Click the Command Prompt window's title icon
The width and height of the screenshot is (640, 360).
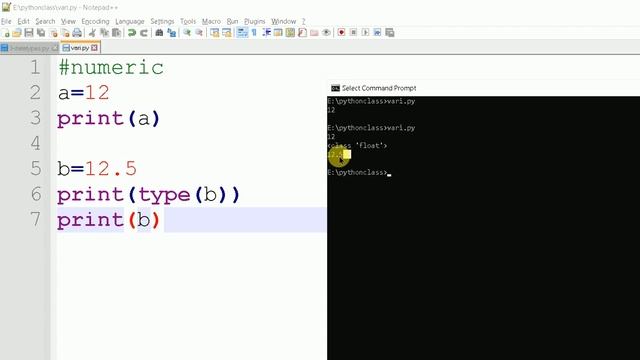pos(336,88)
